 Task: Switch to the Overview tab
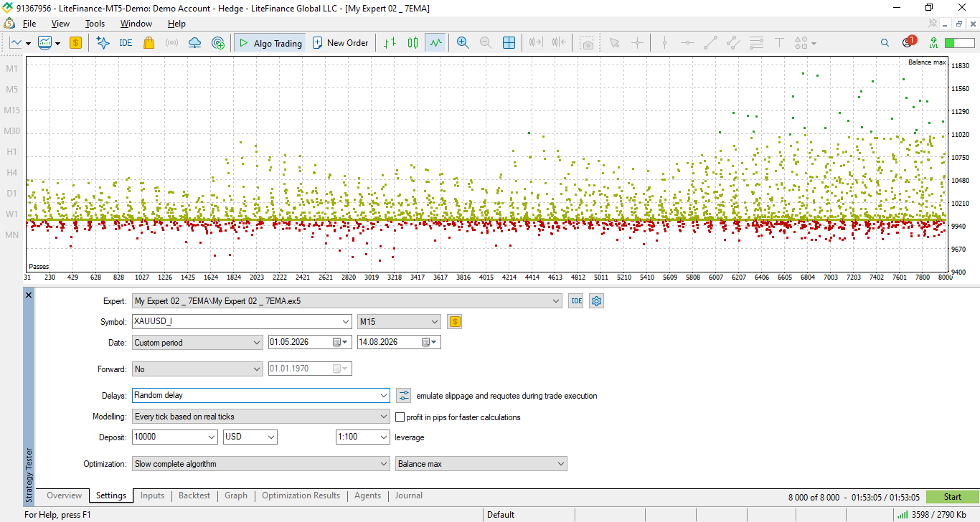coord(65,495)
